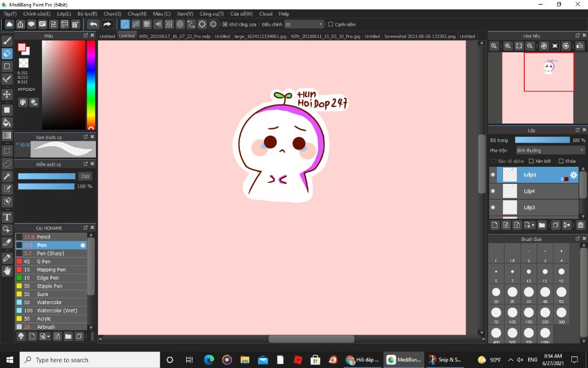Open Snip & Sketch from the taskbar

coord(445,360)
